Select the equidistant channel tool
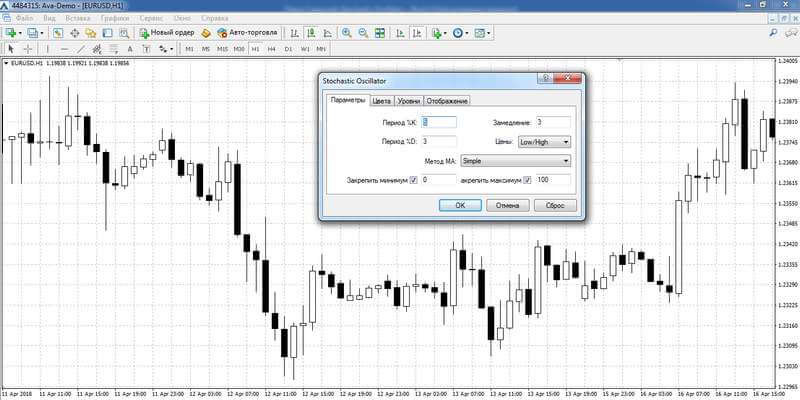Viewport: 800px width, 400px height. coord(97,49)
